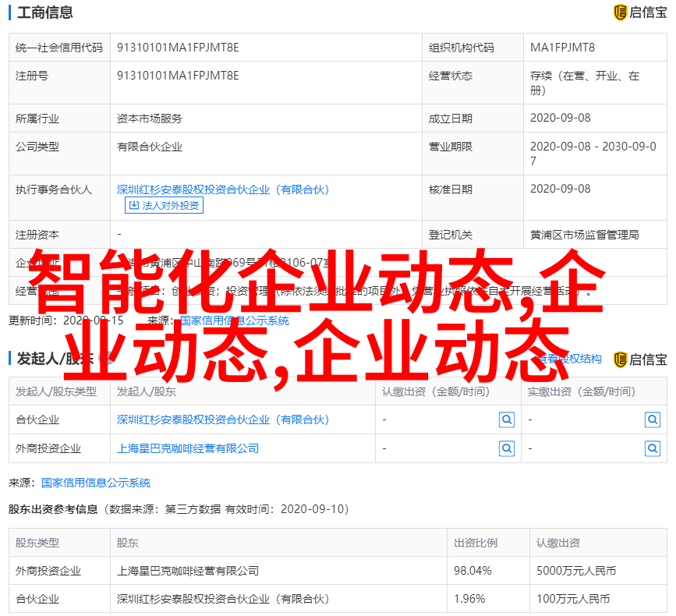Open 深圳红杉安泰 link under 执行事务合伙人
Screen dimensions: 676x616
(223, 189)
